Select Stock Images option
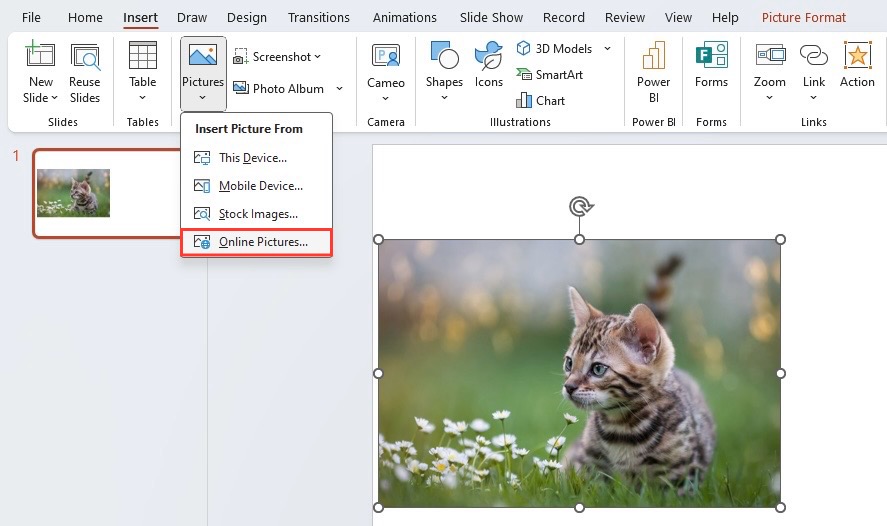Viewport: 887px width, 526px height. click(256, 214)
